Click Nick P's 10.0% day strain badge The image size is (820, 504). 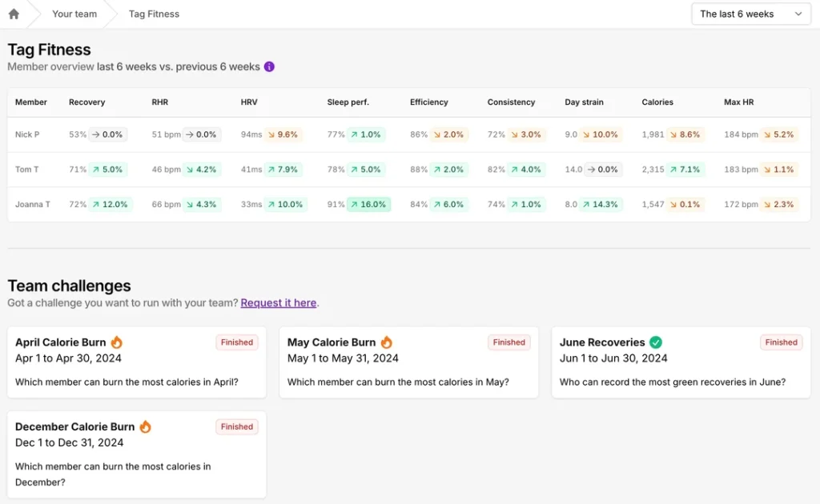click(601, 134)
